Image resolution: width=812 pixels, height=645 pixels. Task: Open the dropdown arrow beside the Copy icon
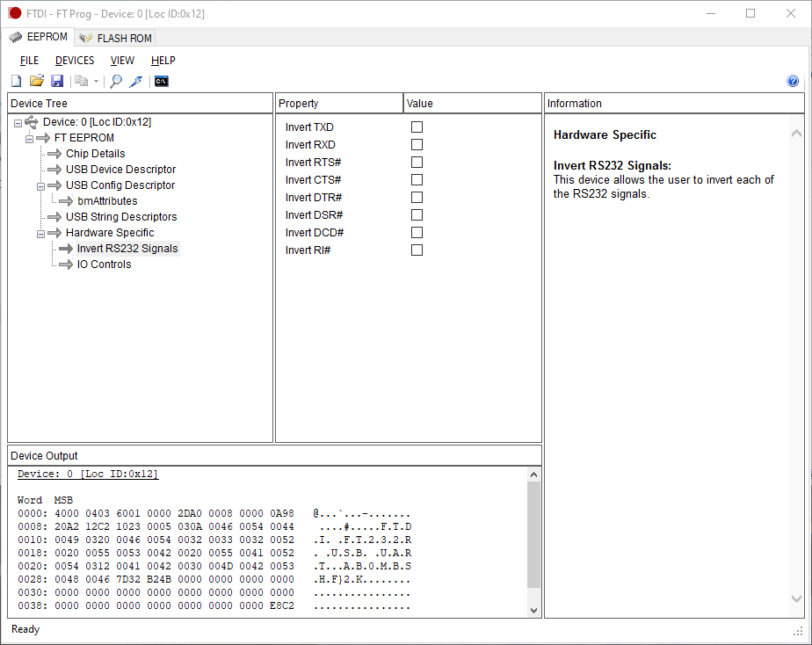(96, 81)
